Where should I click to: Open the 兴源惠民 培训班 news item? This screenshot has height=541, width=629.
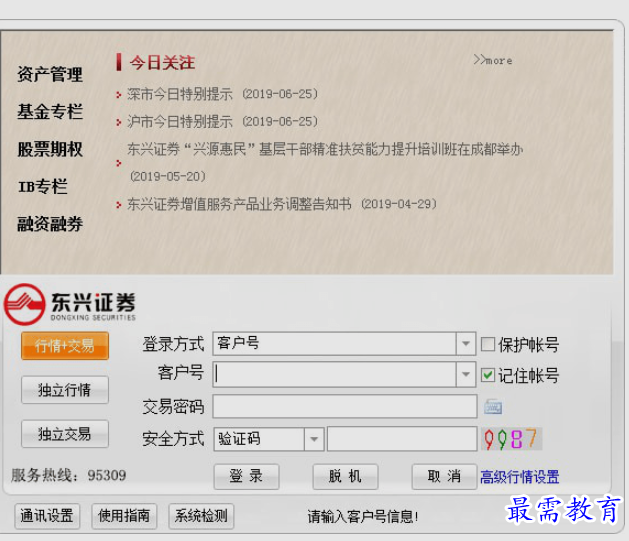[x=325, y=162]
